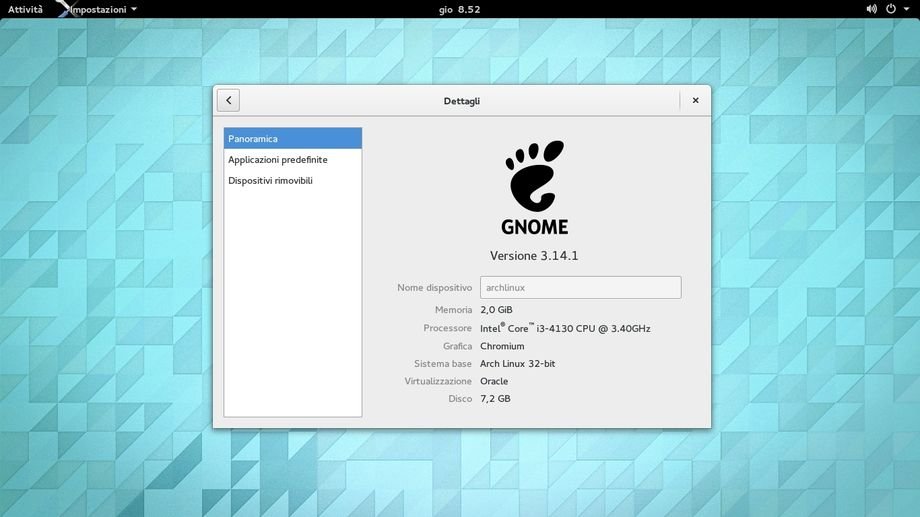Click the Intel Core i3-4130 processor text
The width and height of the screenshot is (920, 517).
click(x=565, y=328)
